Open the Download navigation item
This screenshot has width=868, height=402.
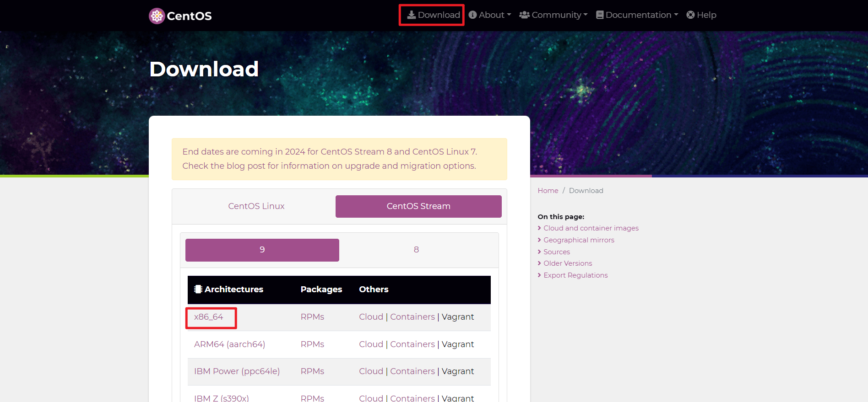pyautogui.click(x=434, y=15)
